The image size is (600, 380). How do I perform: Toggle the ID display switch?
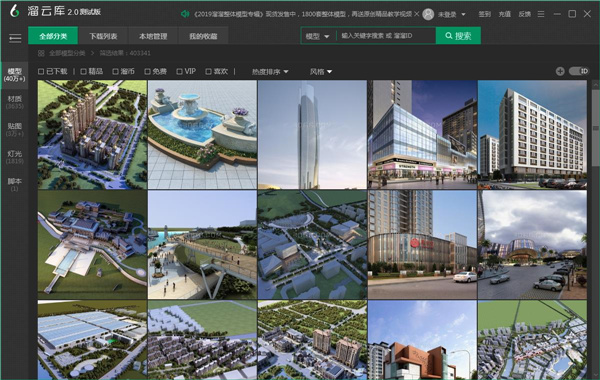tap(578, 71)
